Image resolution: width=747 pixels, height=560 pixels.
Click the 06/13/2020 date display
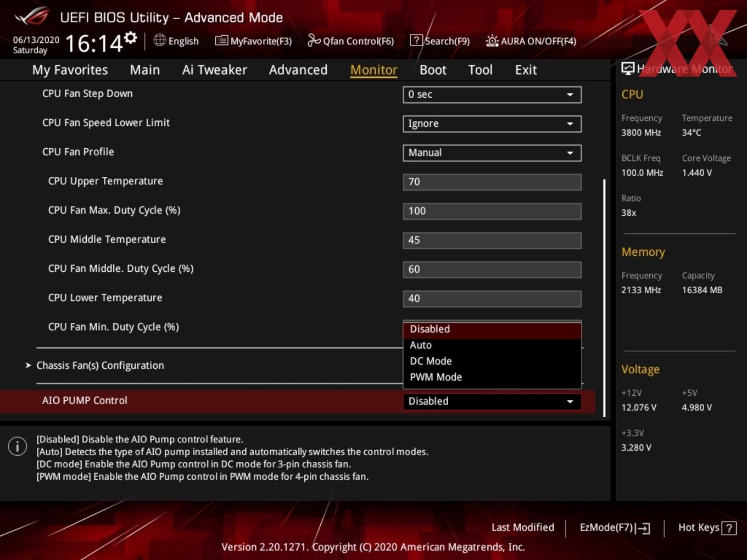(x=36, y=40)
